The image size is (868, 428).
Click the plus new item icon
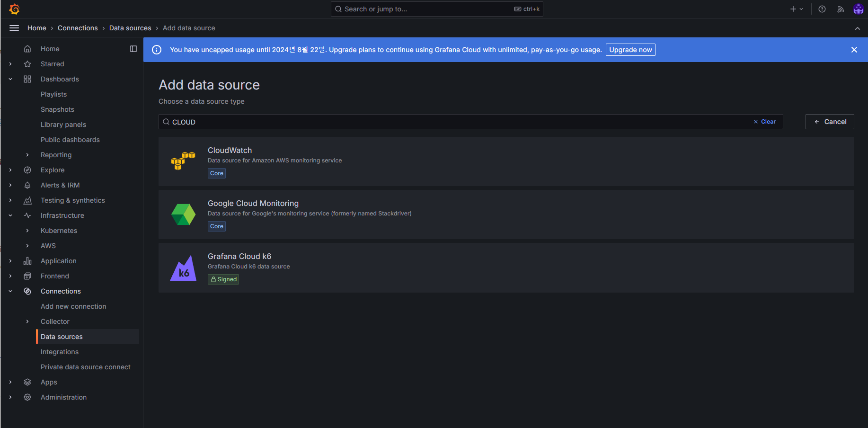(793, 9)
